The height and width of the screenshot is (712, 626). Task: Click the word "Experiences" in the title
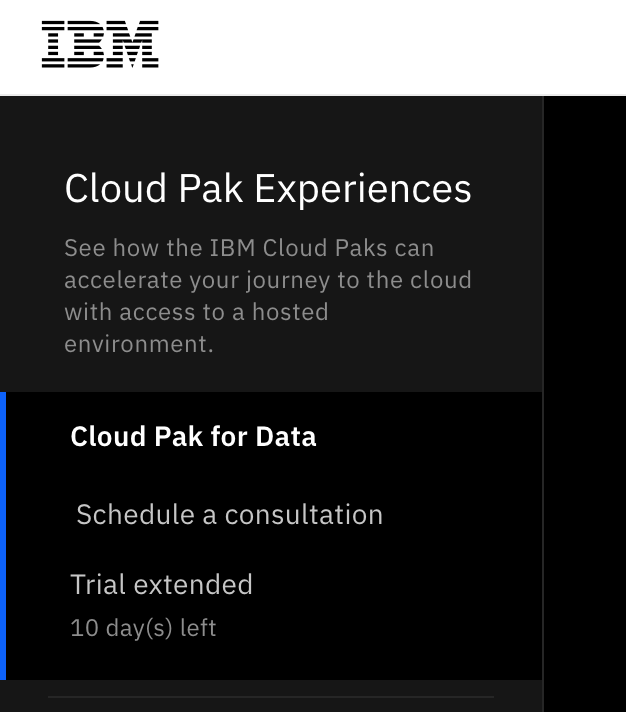[x=368, y=189]
